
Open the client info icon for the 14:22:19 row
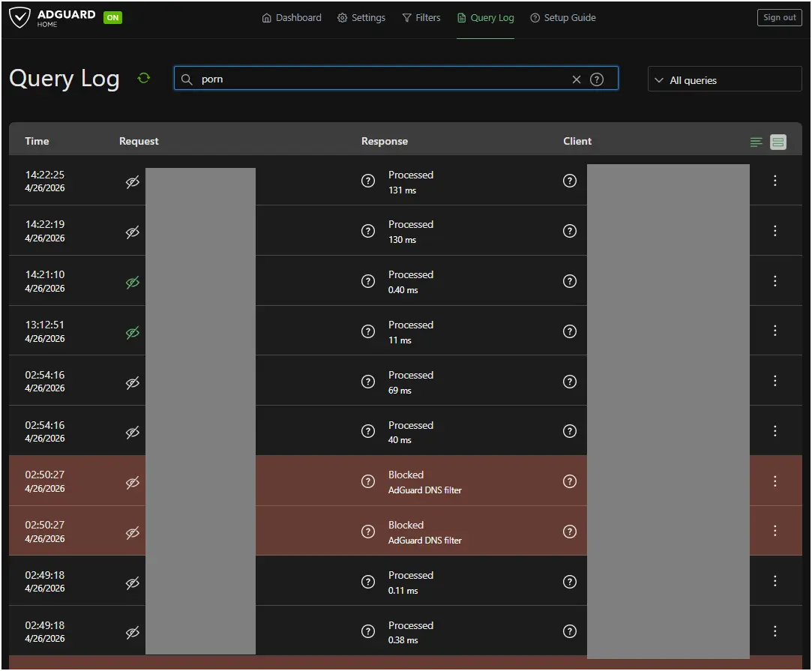point(570,231)
